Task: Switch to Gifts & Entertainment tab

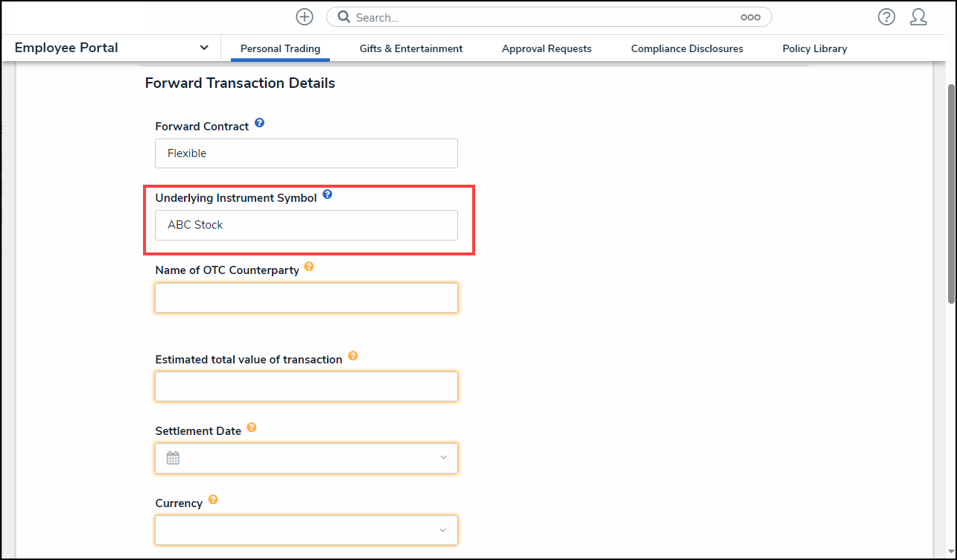Action: (411, 48)
